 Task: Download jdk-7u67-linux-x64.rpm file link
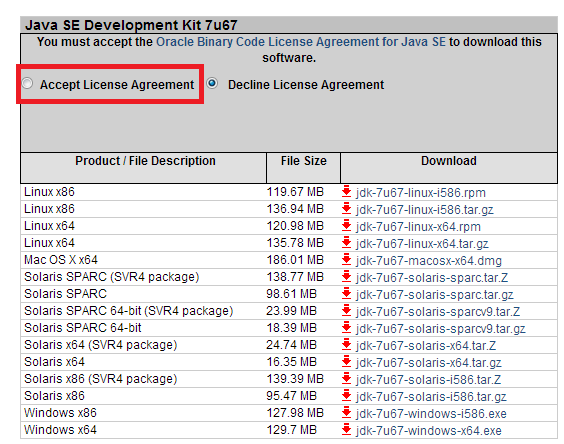(x=418, y=227)
